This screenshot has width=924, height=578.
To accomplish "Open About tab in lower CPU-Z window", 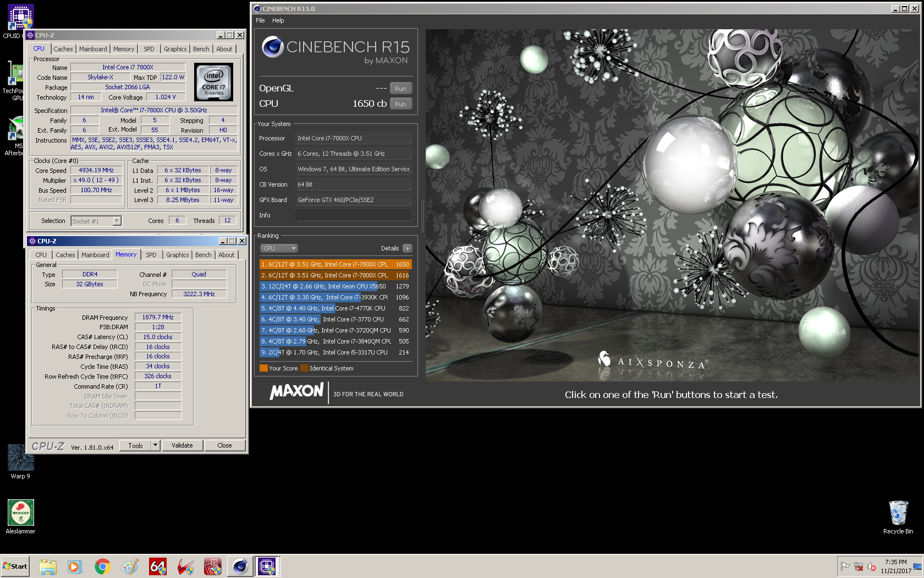I will (227, 255).
